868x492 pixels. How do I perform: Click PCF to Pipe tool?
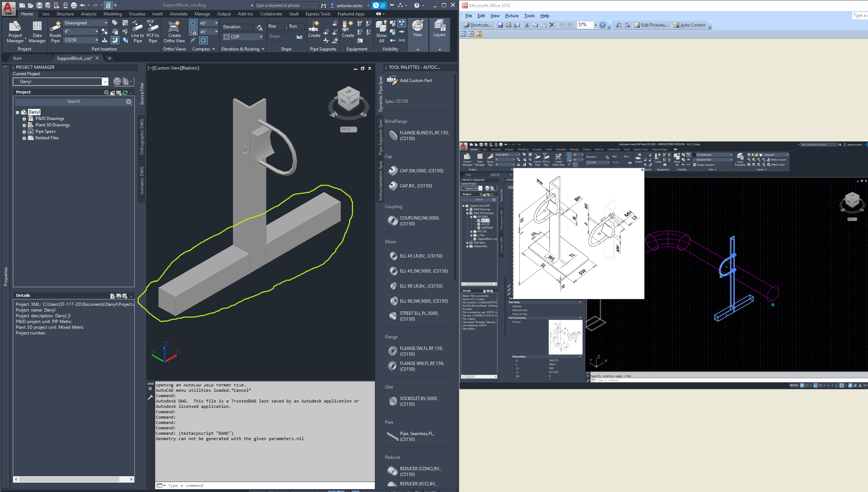153,32
